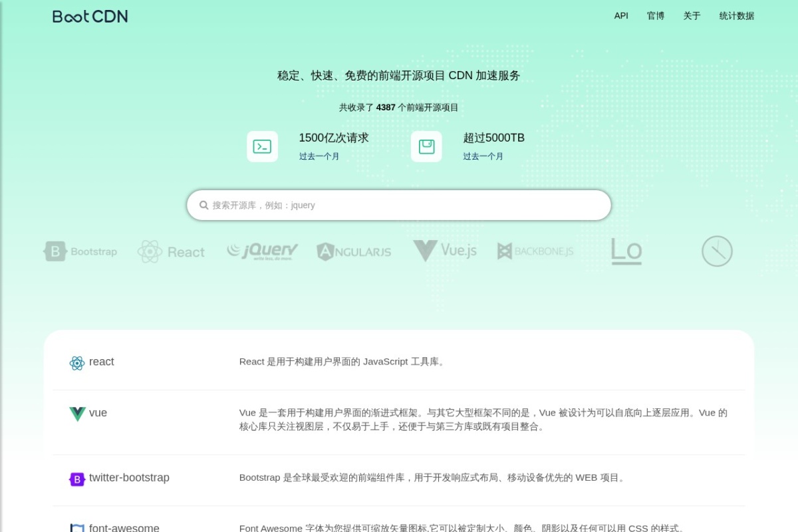Focus the 搜索开源库 search box

coord(399,205)
